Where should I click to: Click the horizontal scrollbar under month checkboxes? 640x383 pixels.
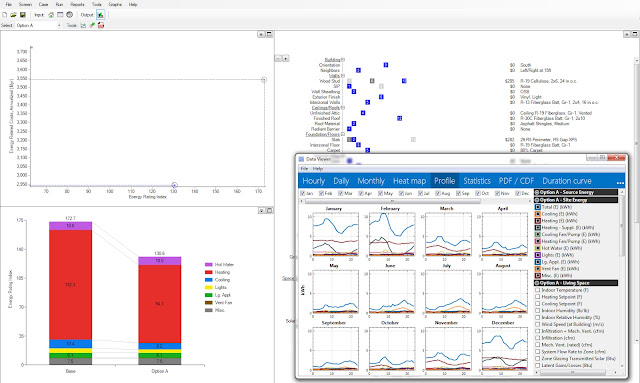(416, 201)
